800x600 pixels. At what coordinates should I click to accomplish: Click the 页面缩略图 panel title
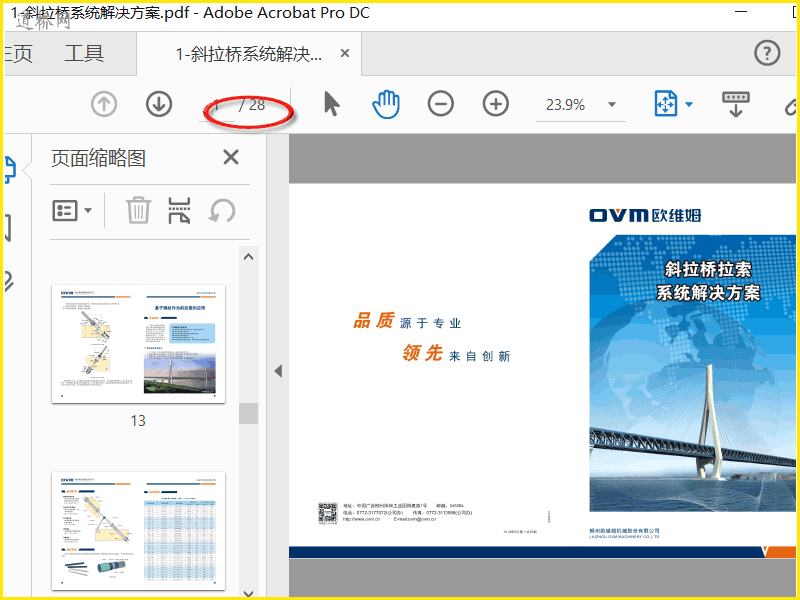coord(98,158)
